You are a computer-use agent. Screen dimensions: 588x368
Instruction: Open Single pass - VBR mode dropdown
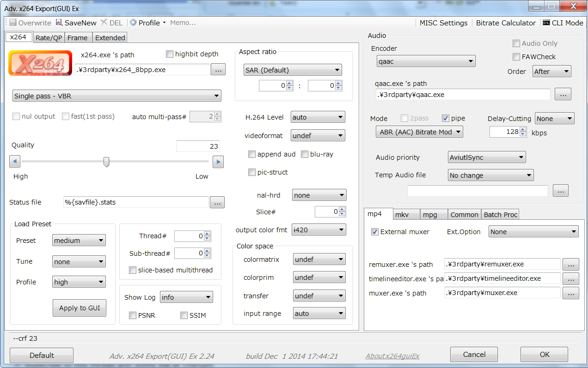pos(116,96)
